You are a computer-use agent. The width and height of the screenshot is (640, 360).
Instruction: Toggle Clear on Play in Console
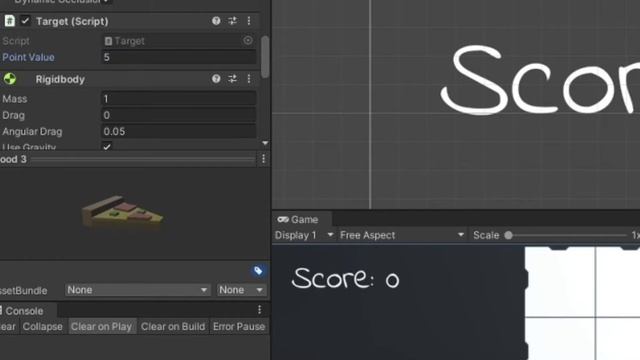pyautogui.click(x=102, y=327)
